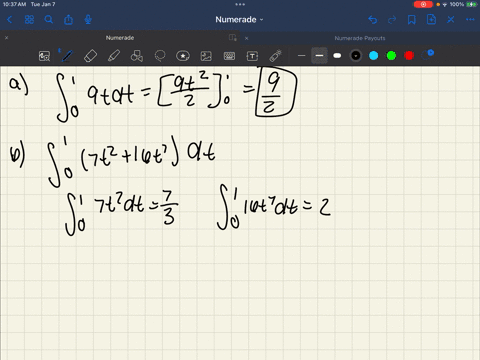Open the page thumbnails grid view
The height and width of the screenshot is (360, 480).
pos(29,20)
